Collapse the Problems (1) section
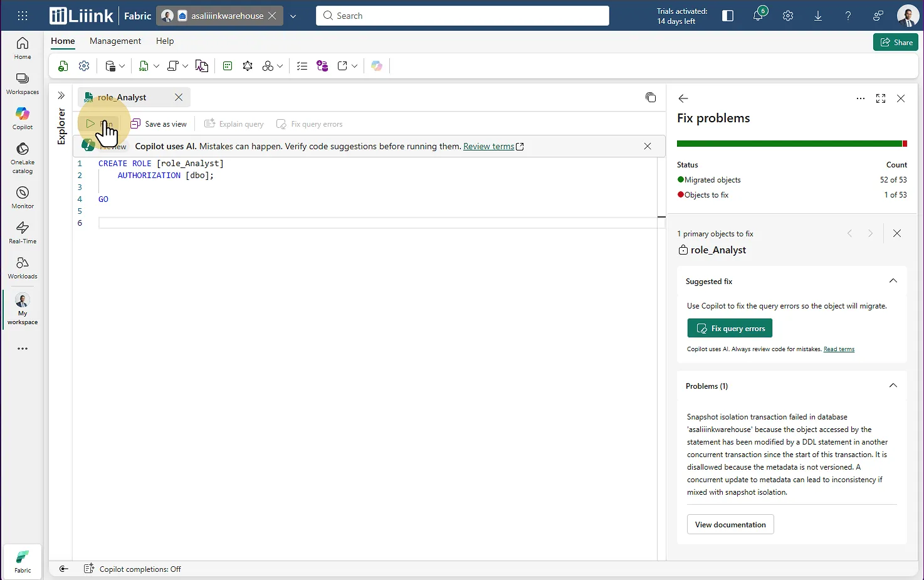Image resolution: width=924 pixels, height=580 pixels. [x=893, y=386]
